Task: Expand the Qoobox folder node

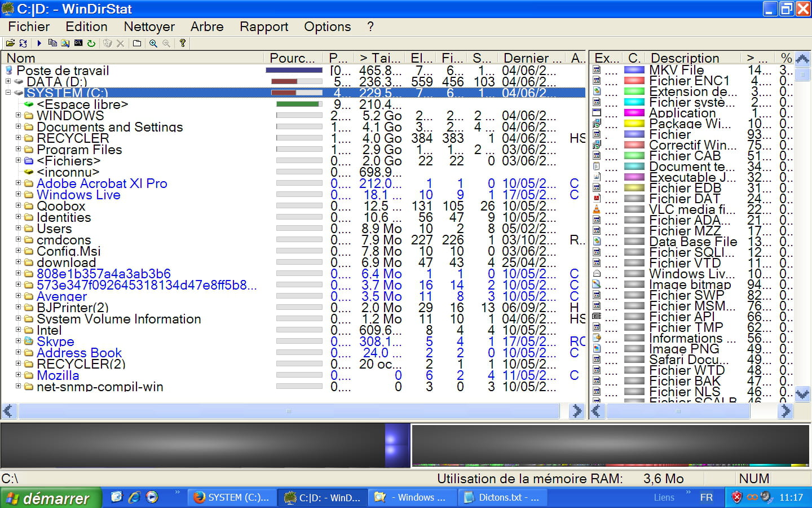Action: 18,205
